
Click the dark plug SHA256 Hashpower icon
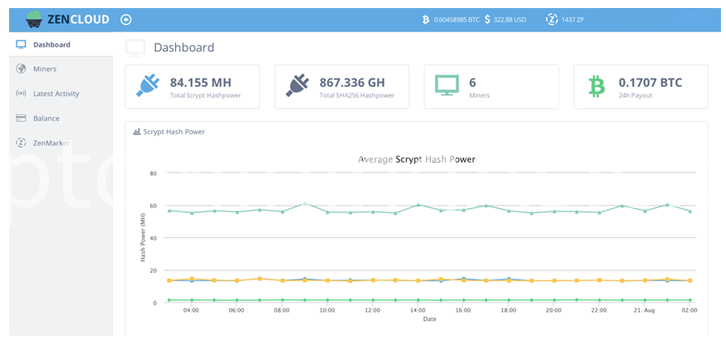tap(297, 86)
